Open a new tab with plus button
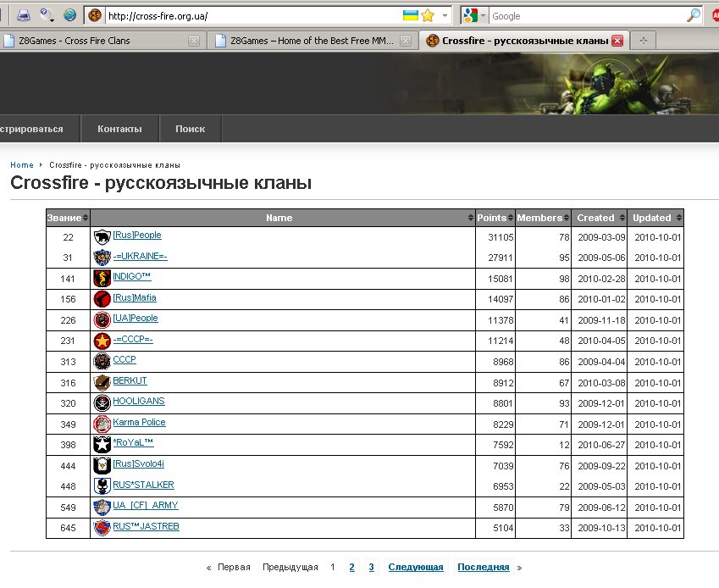The width and height of the screenshot is (719, 588). [x=643, y=41]
